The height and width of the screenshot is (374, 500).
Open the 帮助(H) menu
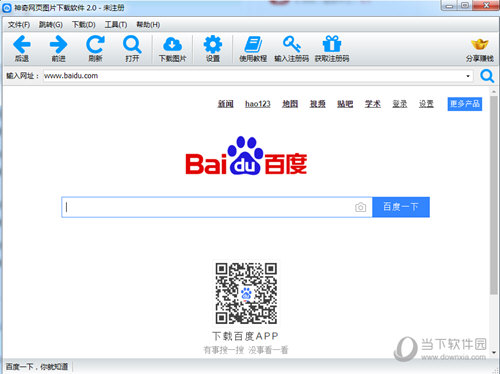point(148,25)
